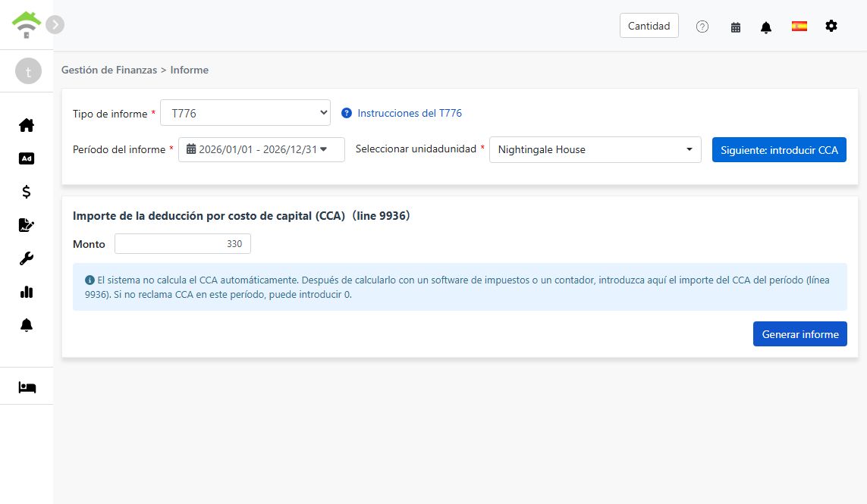Click the calendar icon in period field
Viewport: 867px width, 504px height.
click(190, 149)
